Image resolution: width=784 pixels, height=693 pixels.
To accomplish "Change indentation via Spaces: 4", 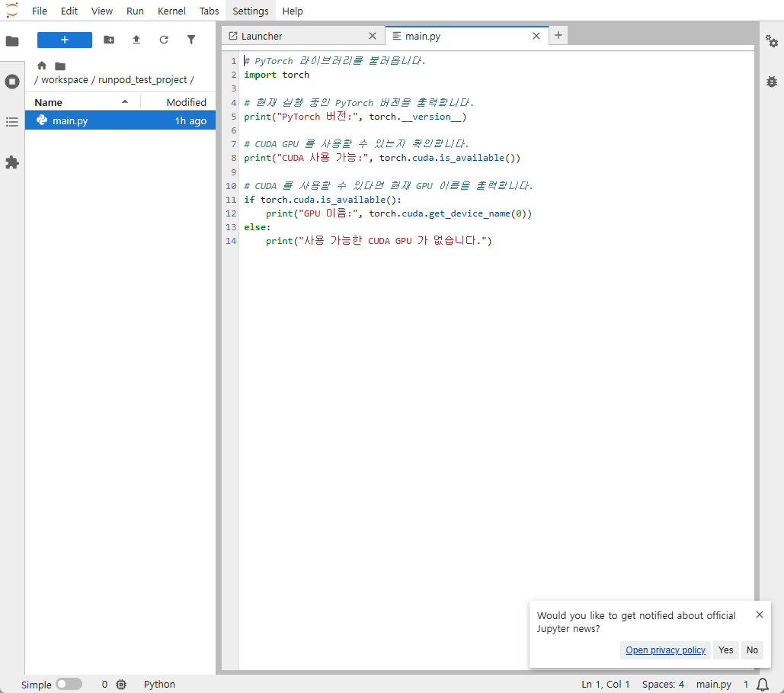I will click(x=663, y=684).
